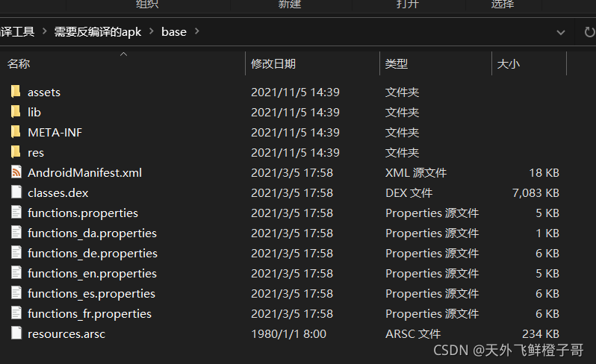Viewport: 596px width, 364px height.
Task: Navigate to the 需要反编译的apk breadcrumb
Action: pyautogui.click(x=98, y=32)
